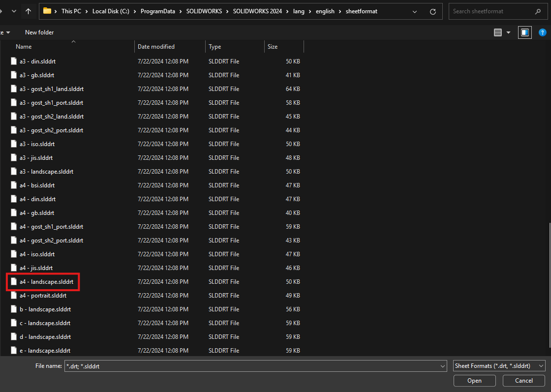Viewport: 551px width, 392px height.
Task: Refresh the sheetformat folder listing
Action: click(x=433, y=12)
